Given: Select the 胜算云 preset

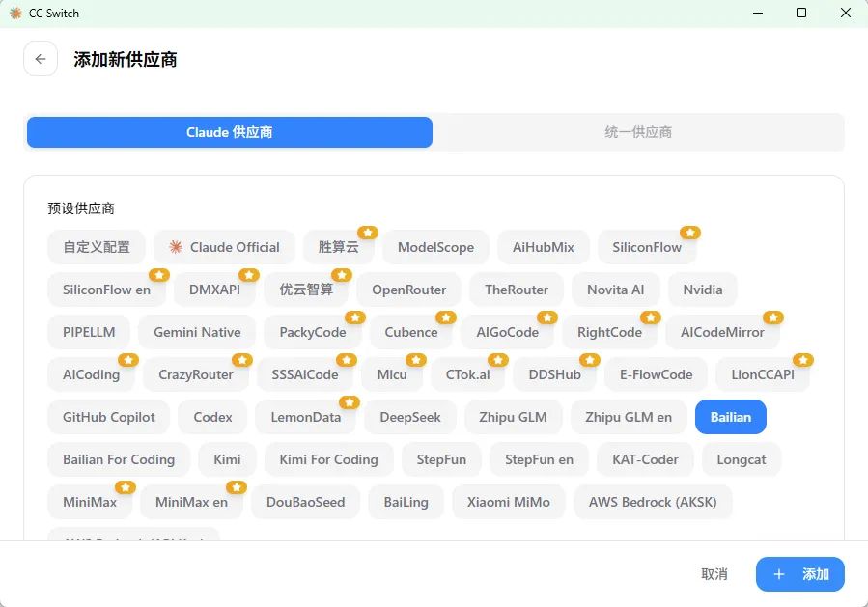Looking at the screenshot, I should click(339, 247).
